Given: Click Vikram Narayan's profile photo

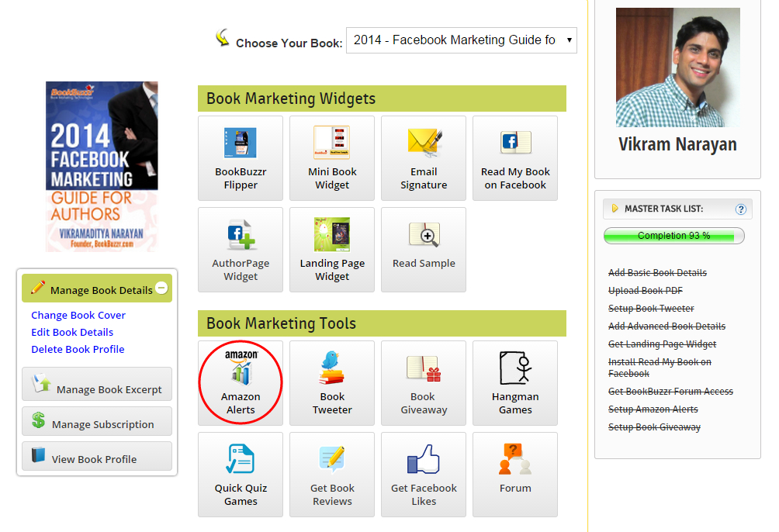Looking at the screenshot, I should (x=677, y=67).
